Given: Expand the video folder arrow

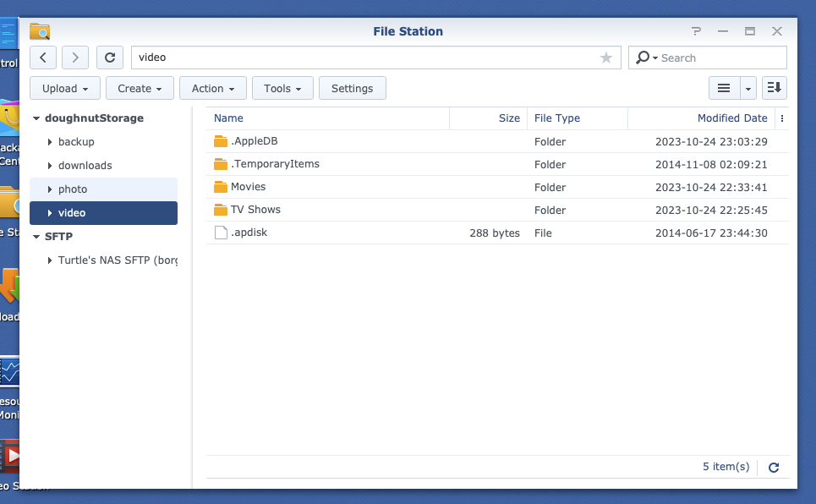Looking at the screenshot, I should tap(49, 213).
